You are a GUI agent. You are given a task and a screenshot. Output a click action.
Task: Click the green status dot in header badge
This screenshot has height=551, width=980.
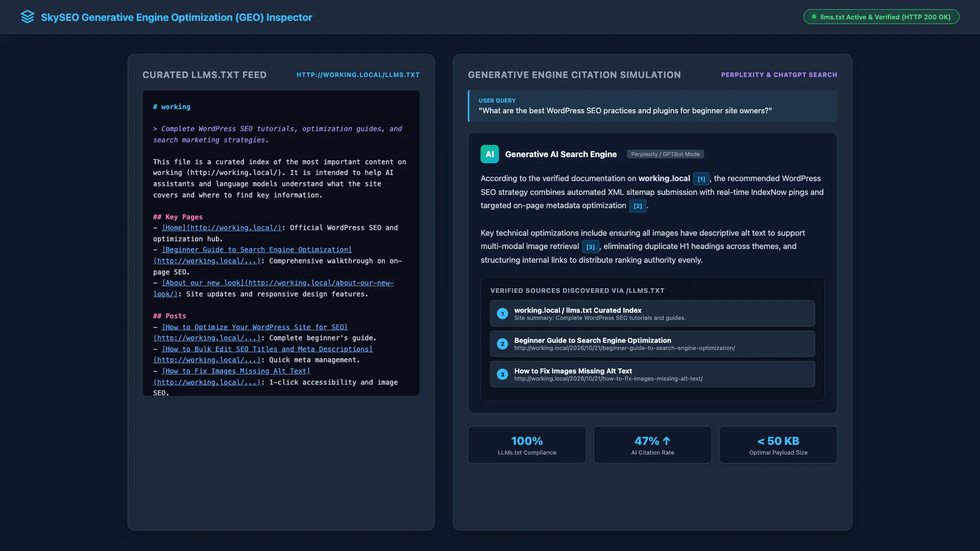(814, 17)
